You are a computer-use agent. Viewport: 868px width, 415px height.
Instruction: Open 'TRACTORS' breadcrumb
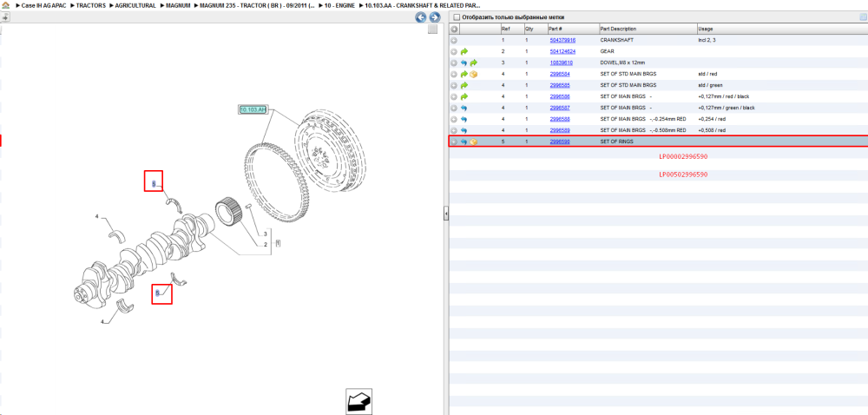pyautogui.click(x=91, y=5)
